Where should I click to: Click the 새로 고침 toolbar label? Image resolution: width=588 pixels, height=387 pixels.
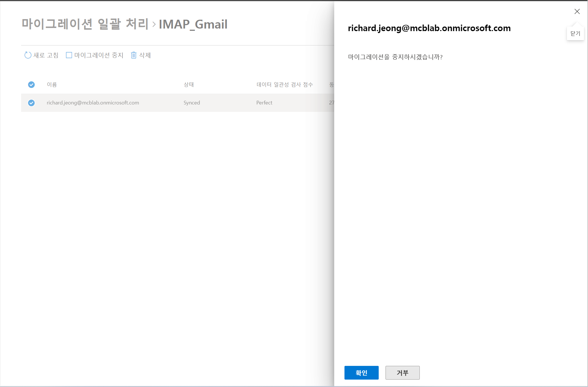(x=46, y=55)
